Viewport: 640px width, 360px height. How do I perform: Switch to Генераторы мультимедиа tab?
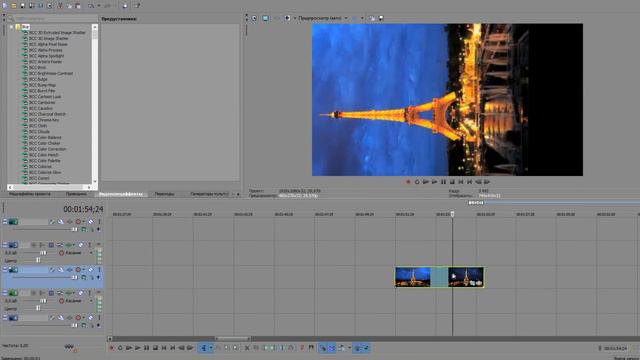(x=209, y=194)
